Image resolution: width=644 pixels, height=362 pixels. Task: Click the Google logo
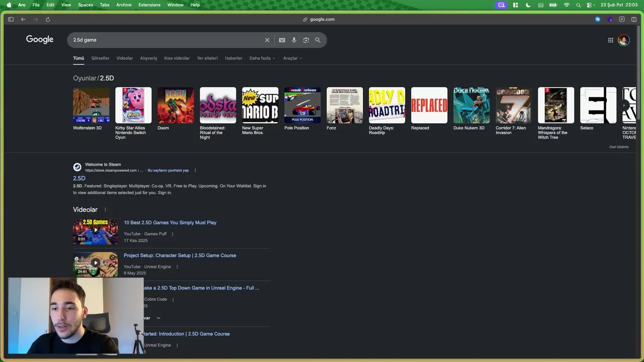[40, 40]
